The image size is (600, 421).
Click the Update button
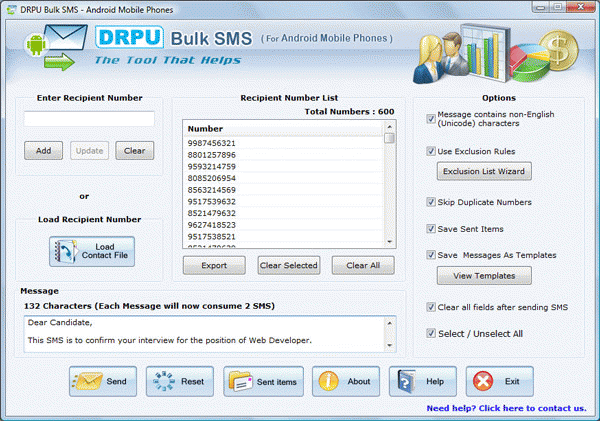pyautogui.click(x=89, y=150)
